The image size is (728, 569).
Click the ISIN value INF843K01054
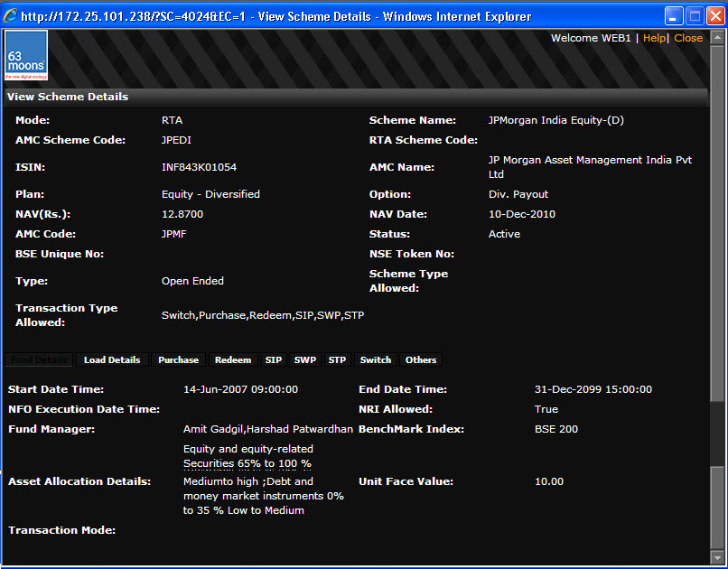pos(199,167)
